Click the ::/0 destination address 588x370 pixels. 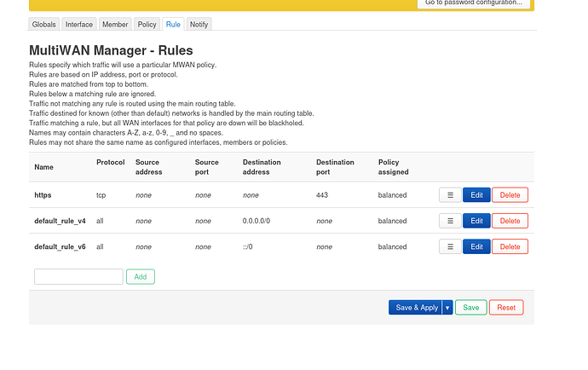pos(248,247)
